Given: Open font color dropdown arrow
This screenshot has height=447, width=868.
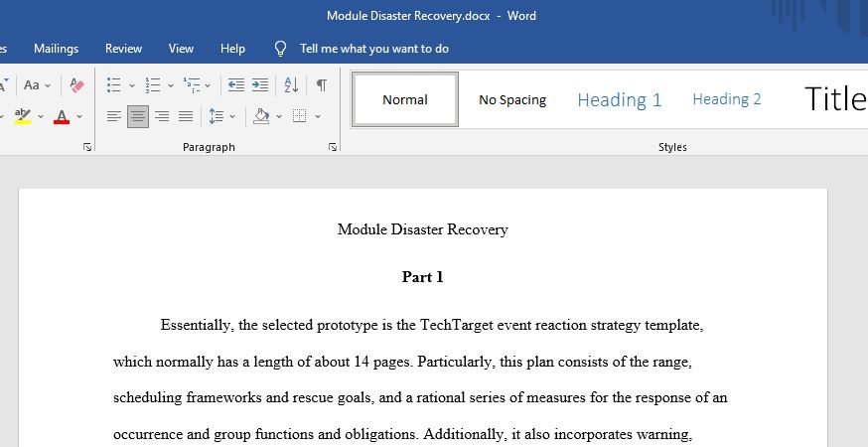Looking at the screenshot, I should (79, 116).
